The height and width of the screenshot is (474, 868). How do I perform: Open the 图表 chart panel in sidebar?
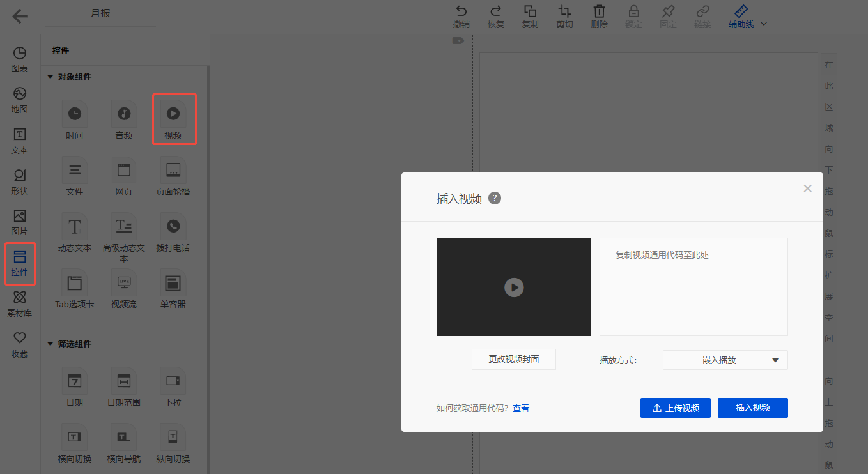pos(20,59)
